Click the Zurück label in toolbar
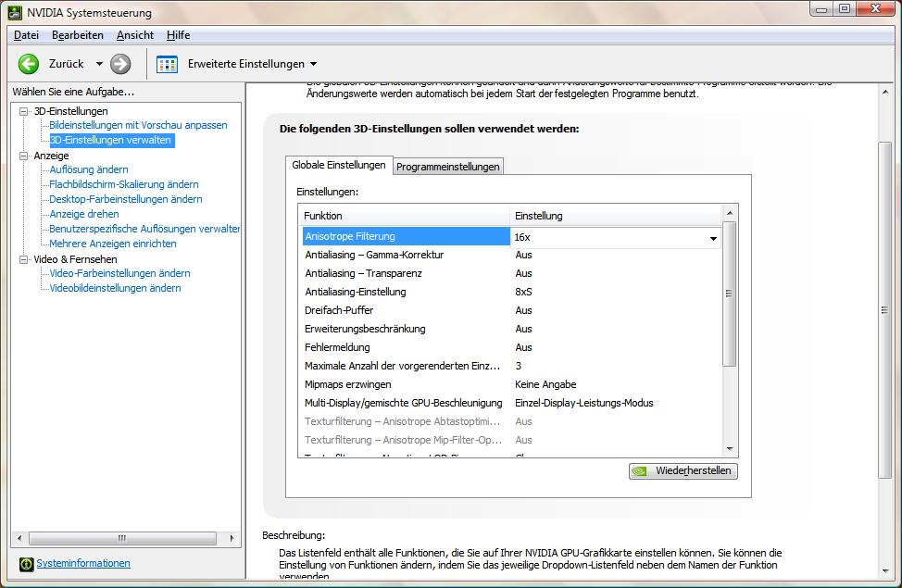 tap(66, 64)
